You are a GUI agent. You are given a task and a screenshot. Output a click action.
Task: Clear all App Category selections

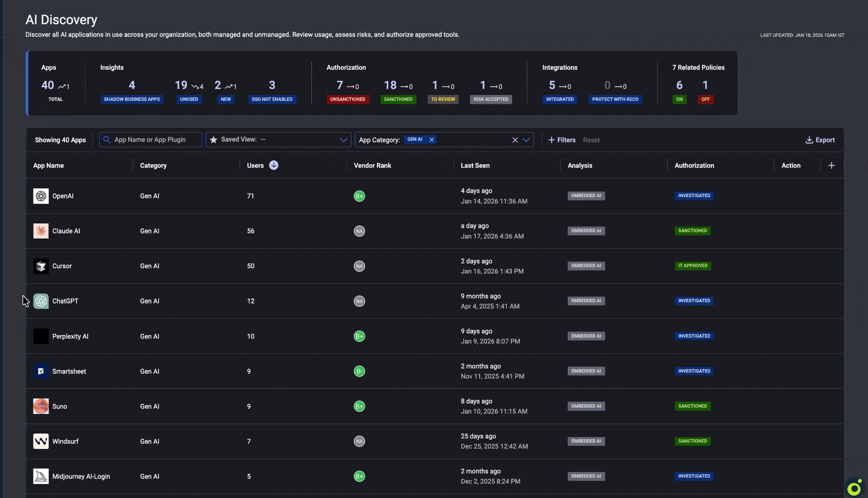(x=515, y=140)
